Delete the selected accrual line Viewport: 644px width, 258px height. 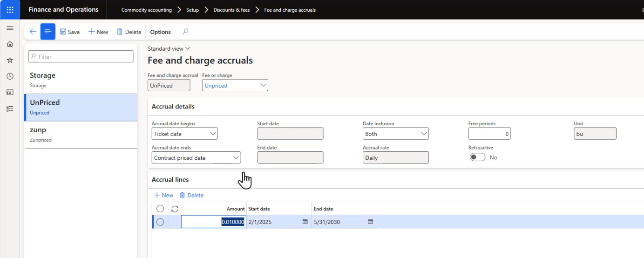pos(191,195)
